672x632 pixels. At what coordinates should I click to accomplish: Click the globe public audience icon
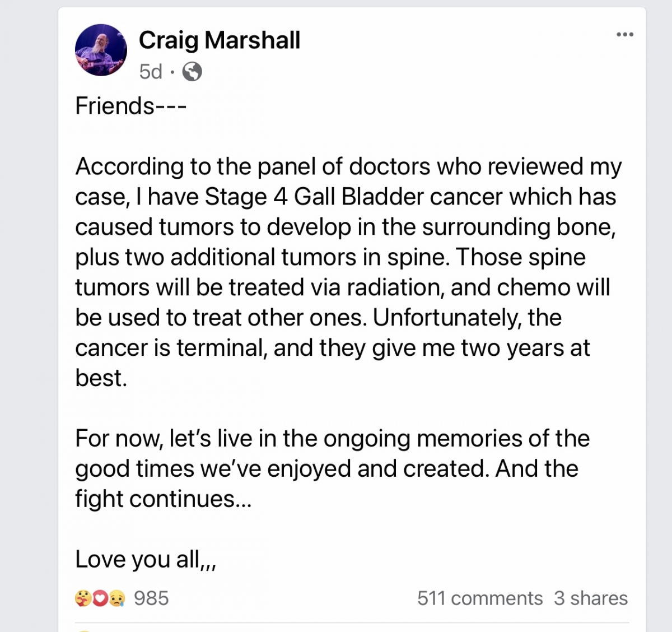point(192,72)
